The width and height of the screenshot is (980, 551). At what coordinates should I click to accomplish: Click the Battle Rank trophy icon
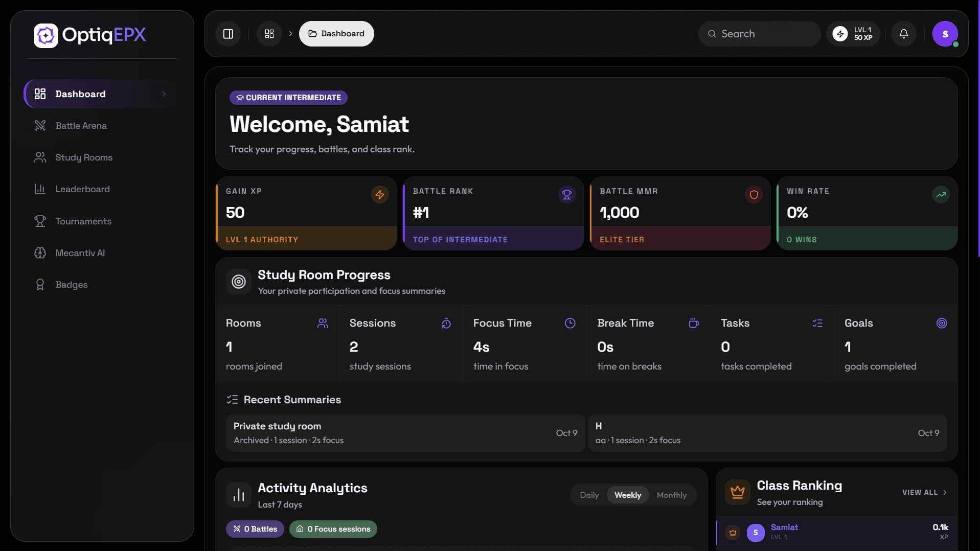coord(567,195)
